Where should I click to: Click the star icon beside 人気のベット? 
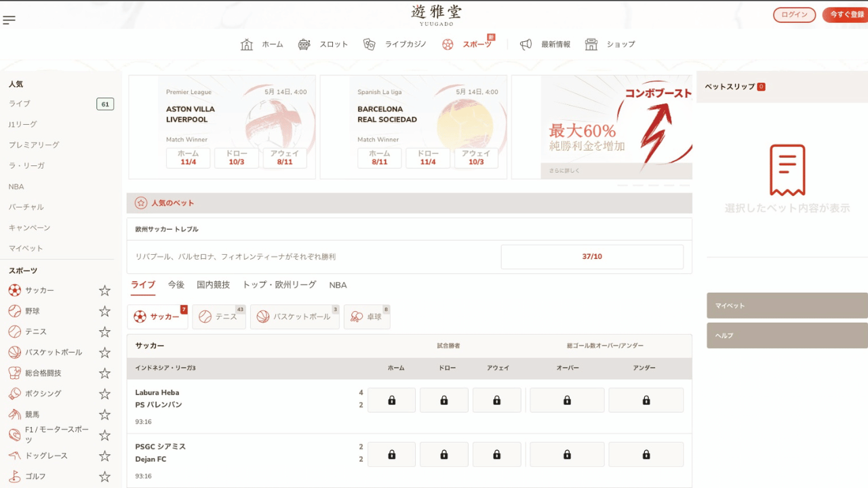click(141, 203)
